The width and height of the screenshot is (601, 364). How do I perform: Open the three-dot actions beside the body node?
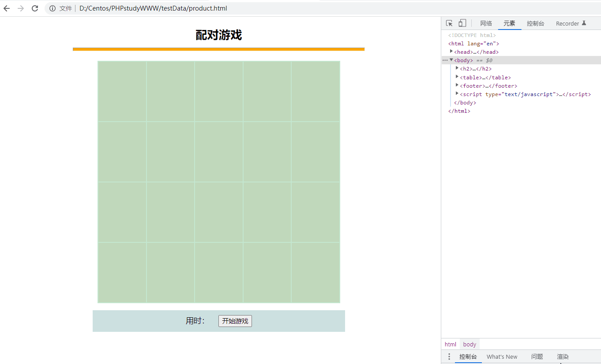(445, 60)
